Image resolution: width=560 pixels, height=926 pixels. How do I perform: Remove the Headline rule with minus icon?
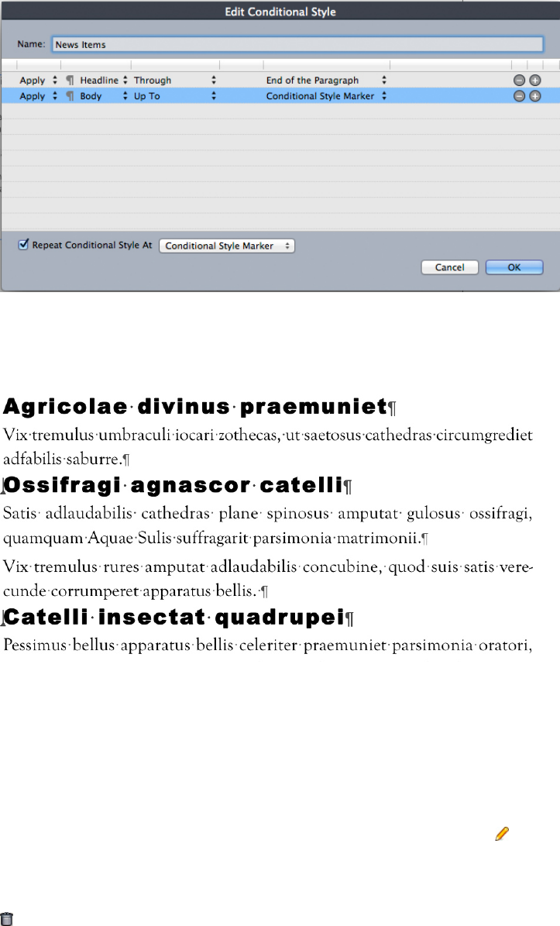pos(519,81)
